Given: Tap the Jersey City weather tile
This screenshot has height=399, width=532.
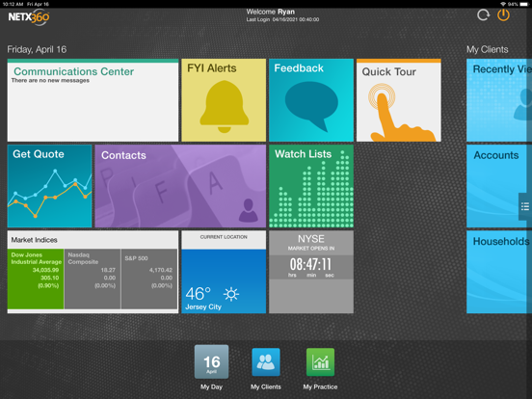Looking at the screenshot, I should coord(224,272).
